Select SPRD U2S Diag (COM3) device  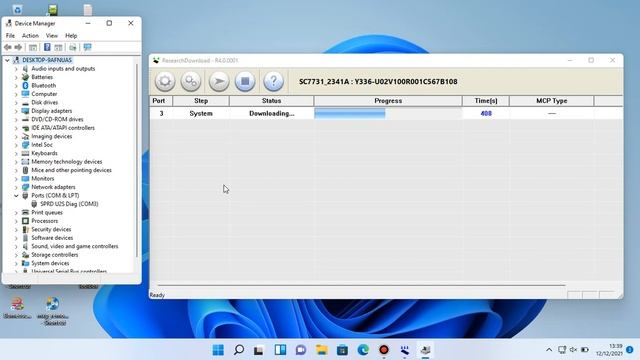pos(69,204)
